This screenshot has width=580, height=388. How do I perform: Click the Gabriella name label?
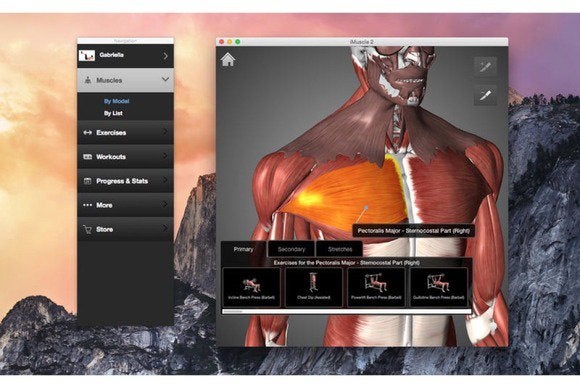click(111, 55)
